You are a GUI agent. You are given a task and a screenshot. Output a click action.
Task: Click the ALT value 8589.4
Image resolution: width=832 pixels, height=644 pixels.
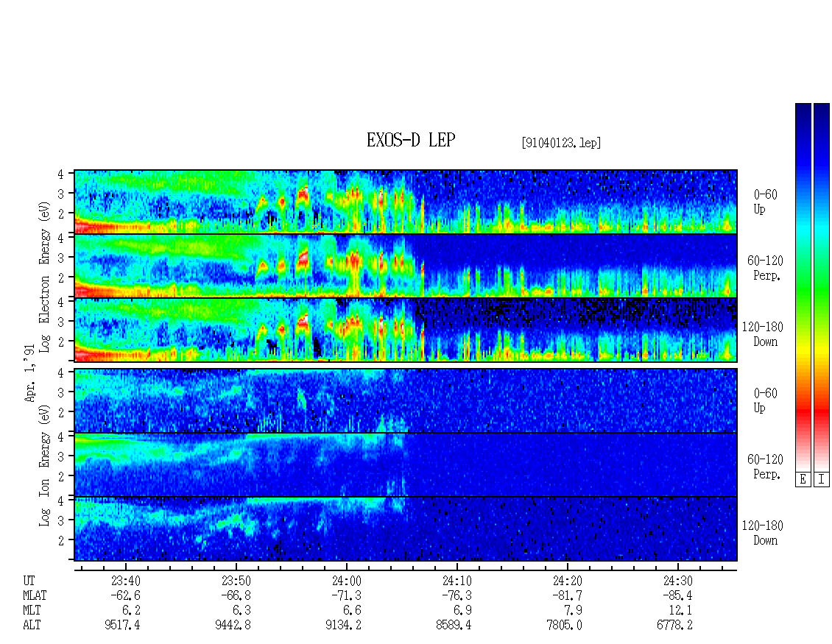pos(454,625)
